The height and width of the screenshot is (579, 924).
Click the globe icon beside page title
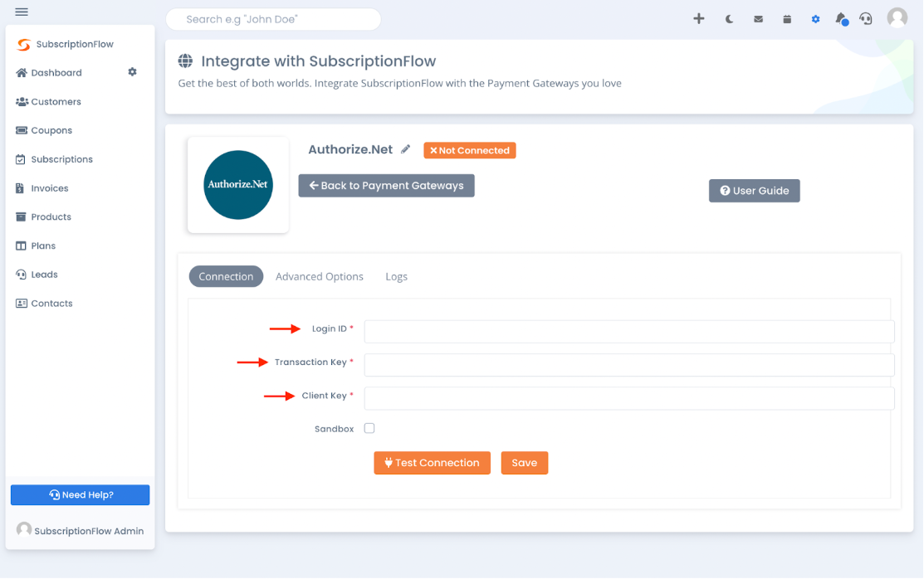tap(186, 61)
